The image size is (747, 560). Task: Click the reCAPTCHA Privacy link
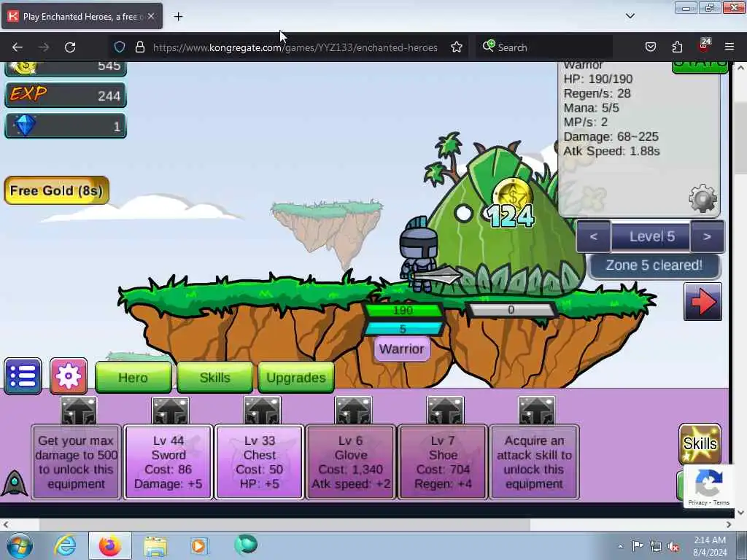click(x=697, y=502)
